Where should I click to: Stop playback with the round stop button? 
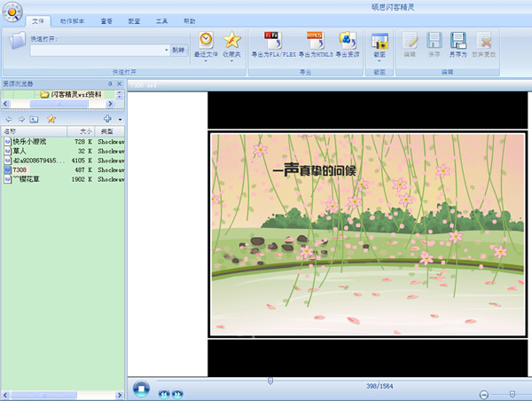pos(141,389)
